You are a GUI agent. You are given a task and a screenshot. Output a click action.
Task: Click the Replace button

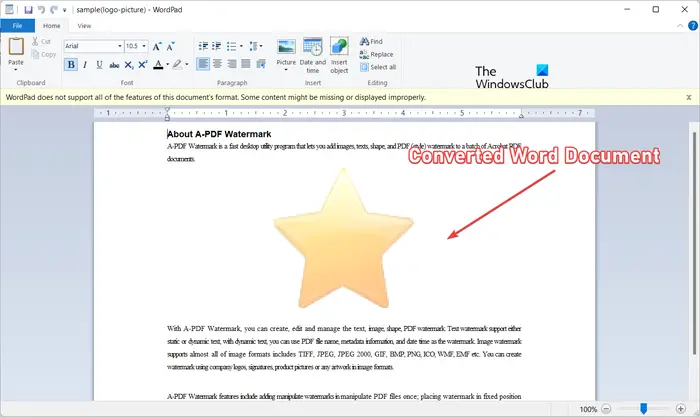376,54
